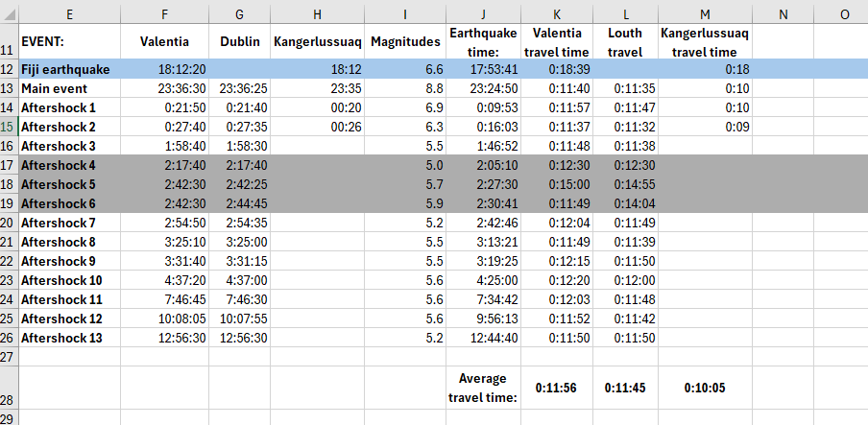Click earthquake time cell 17:53:41

coord(483,70)
